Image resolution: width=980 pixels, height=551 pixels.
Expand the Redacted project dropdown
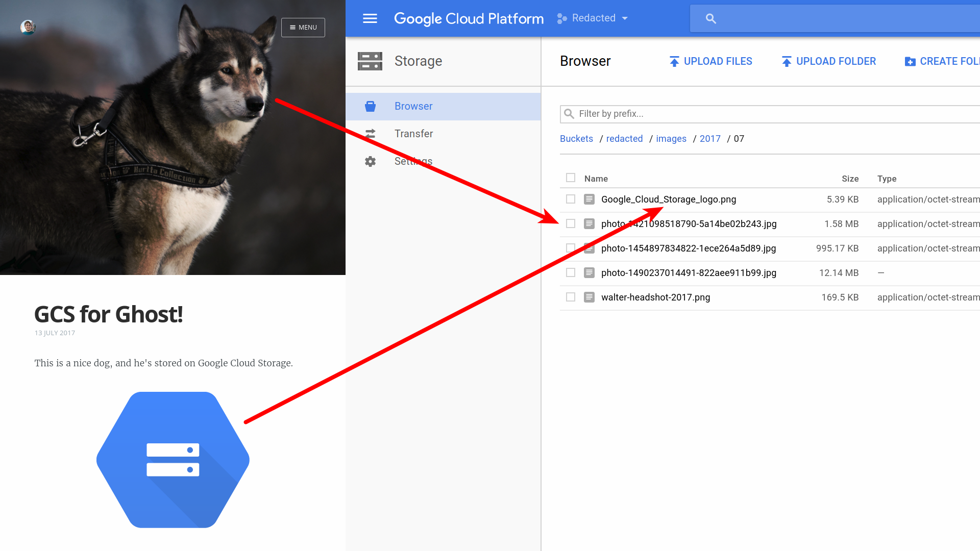[x=593, y=18]
